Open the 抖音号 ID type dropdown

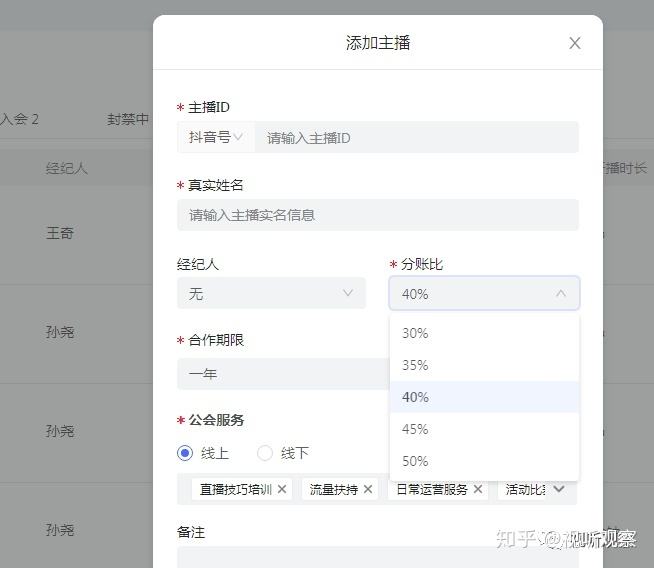[216, 137]
